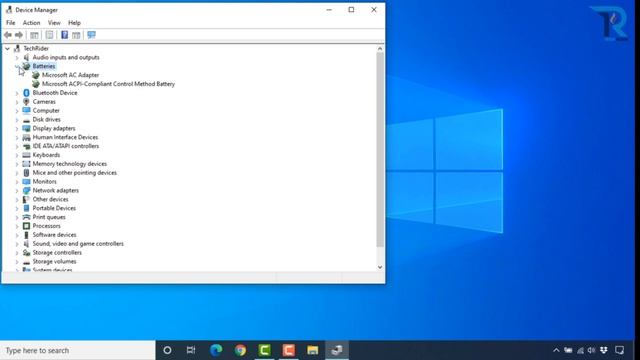Open Task View on the taskbar
This screenshot has width=640, height=360.
191,351
